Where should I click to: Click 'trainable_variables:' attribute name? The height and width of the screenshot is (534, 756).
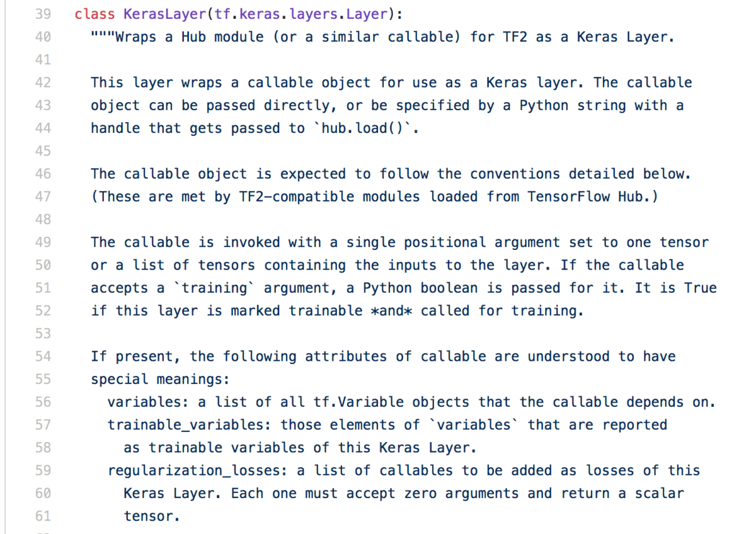pyautogui.click(x=190, y=425)
